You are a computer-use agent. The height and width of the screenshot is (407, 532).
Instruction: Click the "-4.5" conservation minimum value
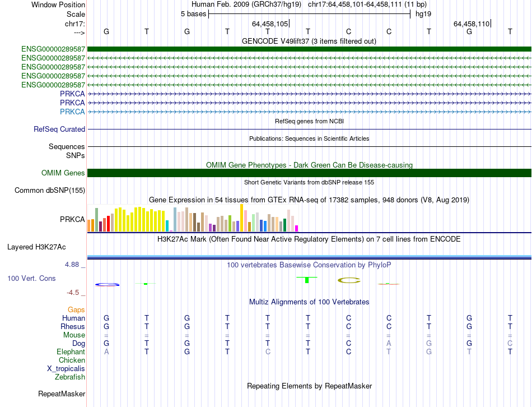(73, 293)
